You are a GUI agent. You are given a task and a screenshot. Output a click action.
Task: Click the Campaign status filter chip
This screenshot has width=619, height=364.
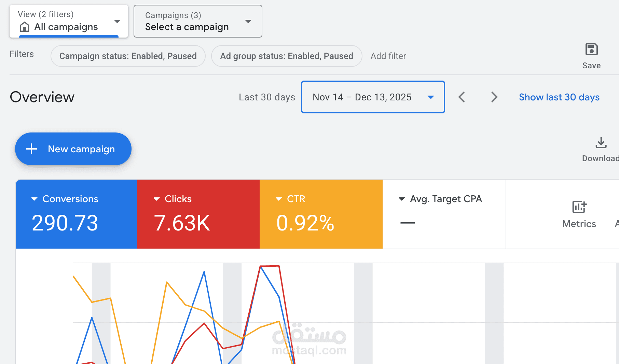tap(128, 56)
